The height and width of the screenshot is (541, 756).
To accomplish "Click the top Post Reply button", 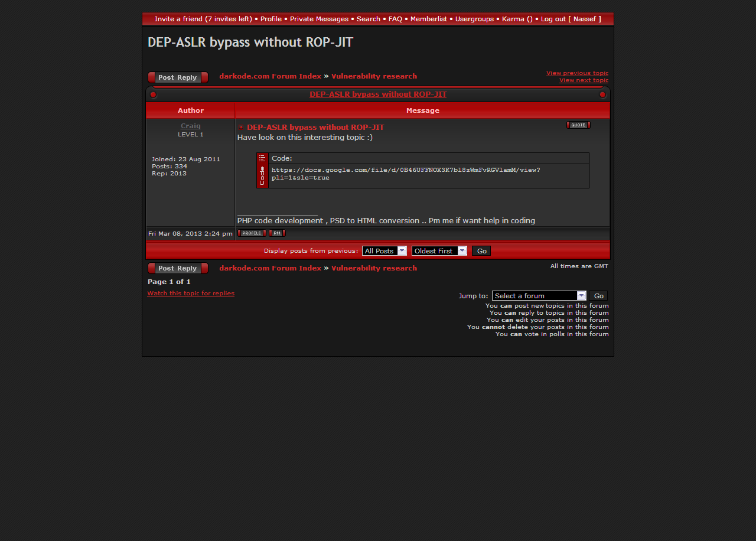I will pos(178,77).
